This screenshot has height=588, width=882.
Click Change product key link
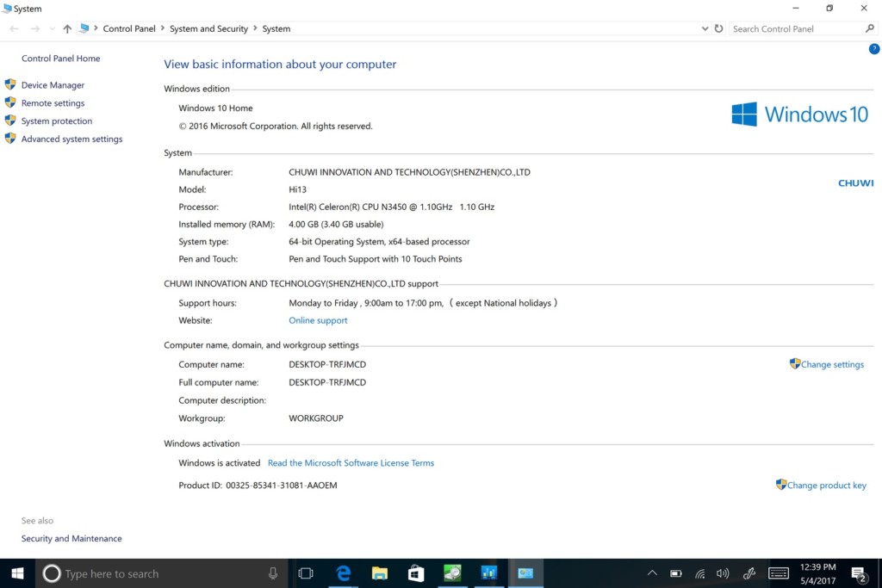826,486
